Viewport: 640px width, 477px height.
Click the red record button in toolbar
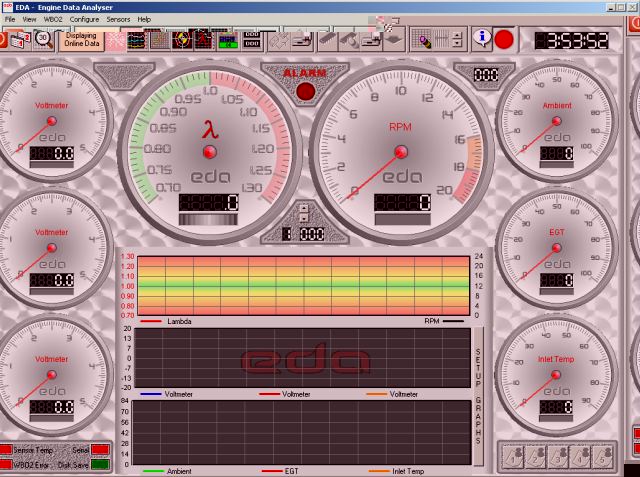click(505, 40)
